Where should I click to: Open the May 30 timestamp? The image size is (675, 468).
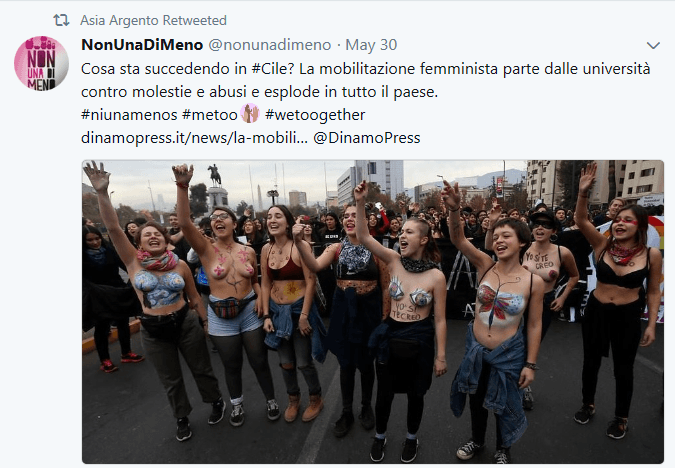point(371,45)
